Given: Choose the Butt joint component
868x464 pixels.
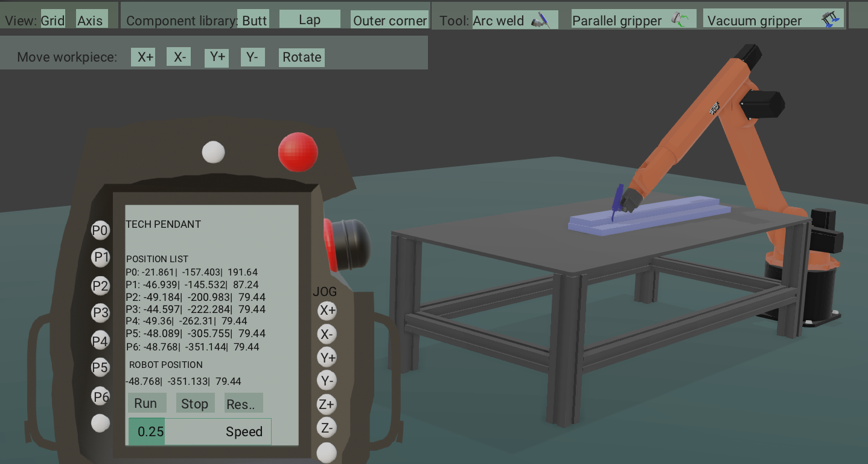Looking at the screenshot, I should coord(254,20).
